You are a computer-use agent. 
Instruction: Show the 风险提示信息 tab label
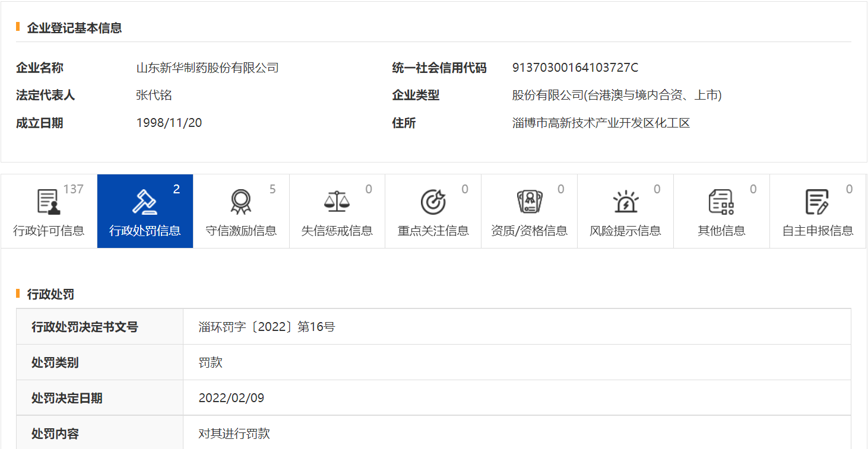[626, 231]
